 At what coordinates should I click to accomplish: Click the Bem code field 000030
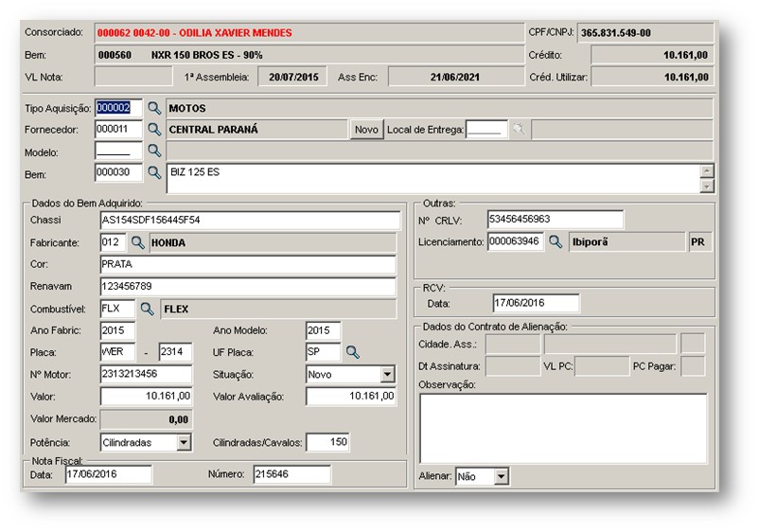(x=118, y=172)
